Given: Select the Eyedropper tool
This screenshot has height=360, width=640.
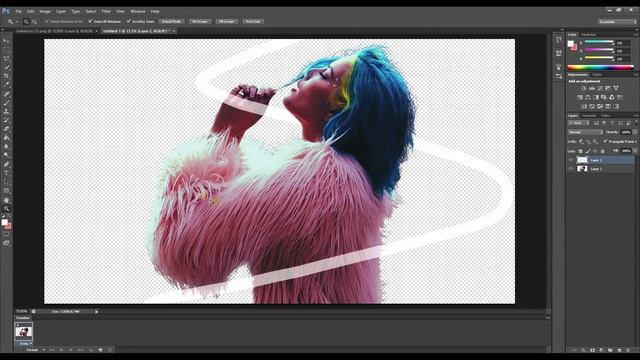Looking at the screenshot, I should click(x=6, y=84).
